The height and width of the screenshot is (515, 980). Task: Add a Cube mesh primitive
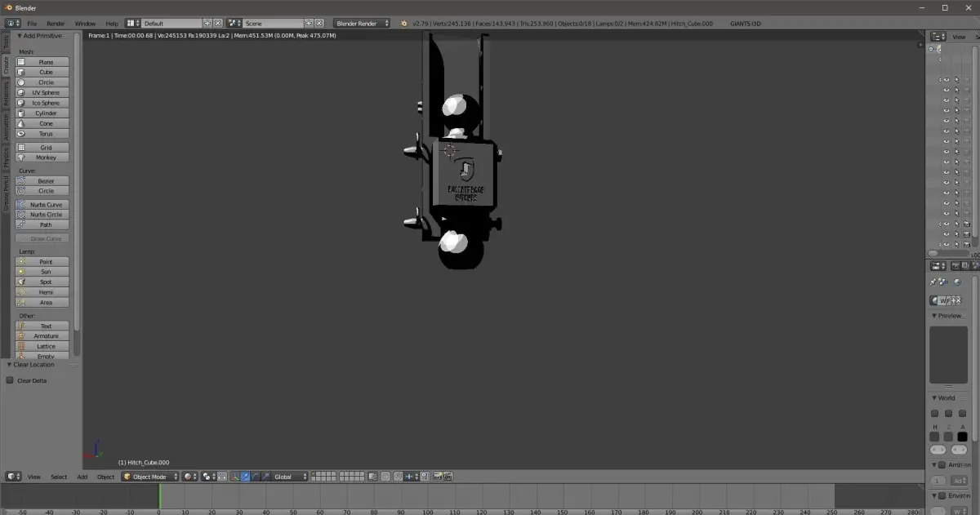coord(43,72)
